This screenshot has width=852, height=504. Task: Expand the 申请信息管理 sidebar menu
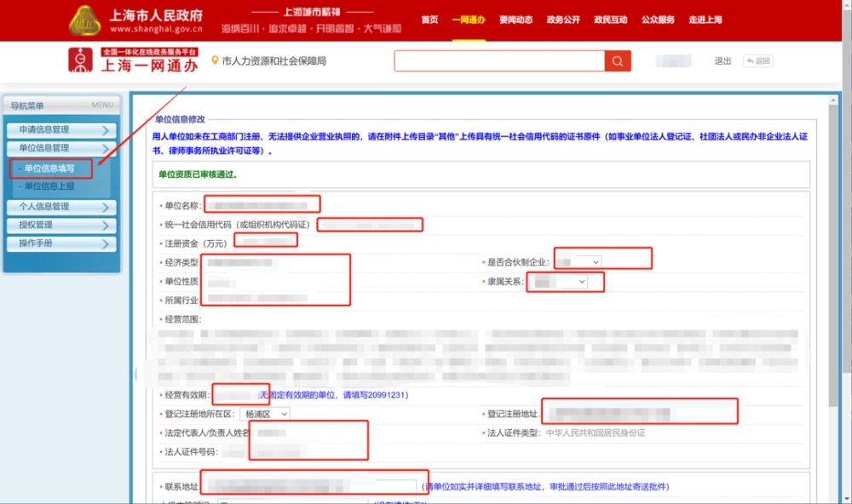click(x=61, y=129)
